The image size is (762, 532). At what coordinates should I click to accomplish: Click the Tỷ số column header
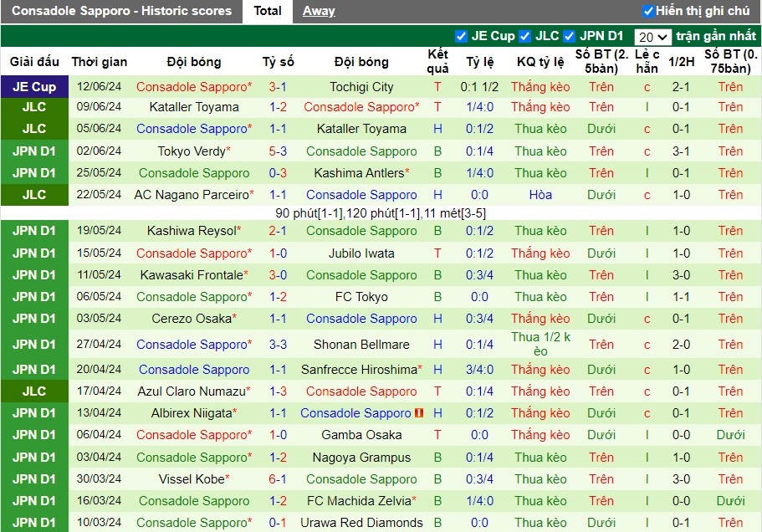point(278,62)
